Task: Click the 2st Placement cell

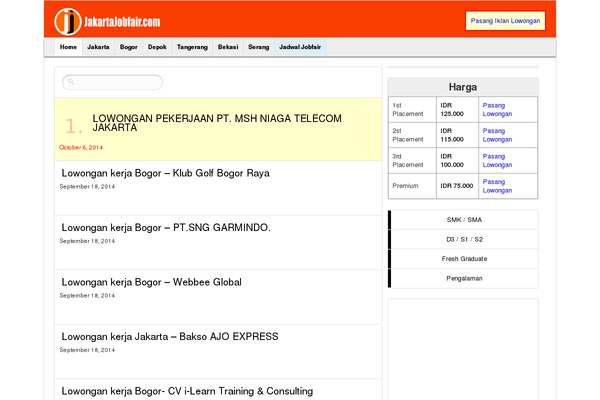Action: 412,135
